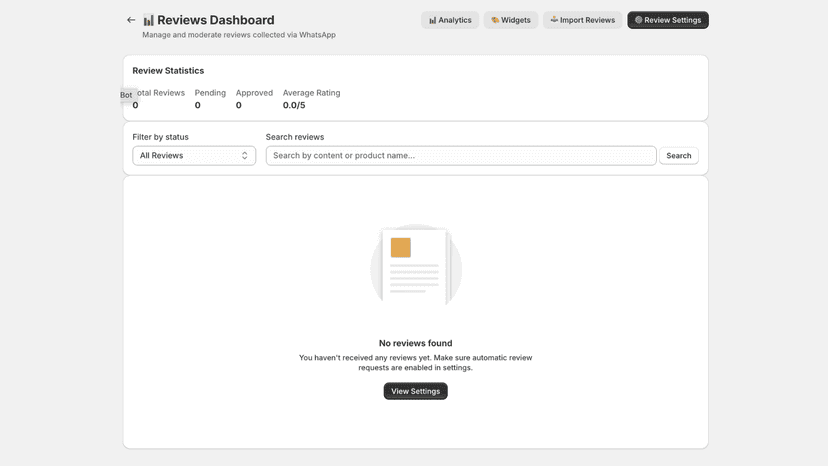828x466 pixels.
Task: Click the bar chart icon beside Reviews Dashboard
Action: (x=148, y=20)
